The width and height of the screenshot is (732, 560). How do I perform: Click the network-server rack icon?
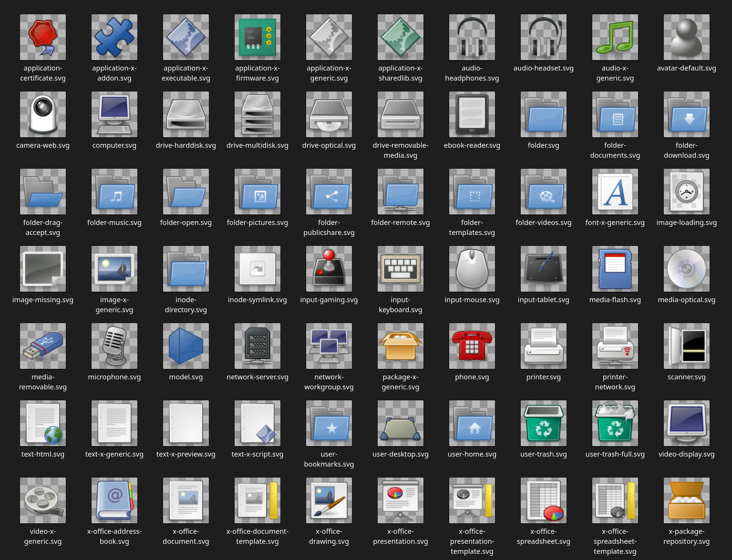coord(258,346)
